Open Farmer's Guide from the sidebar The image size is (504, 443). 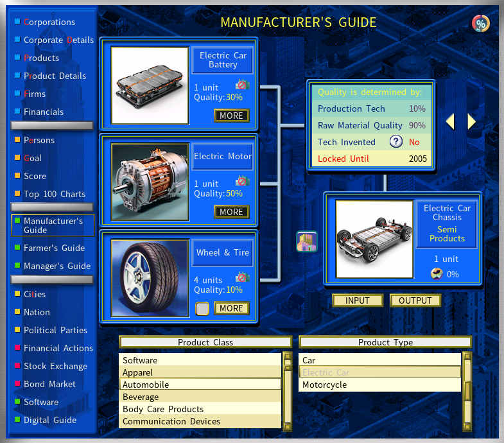(54, 248)
